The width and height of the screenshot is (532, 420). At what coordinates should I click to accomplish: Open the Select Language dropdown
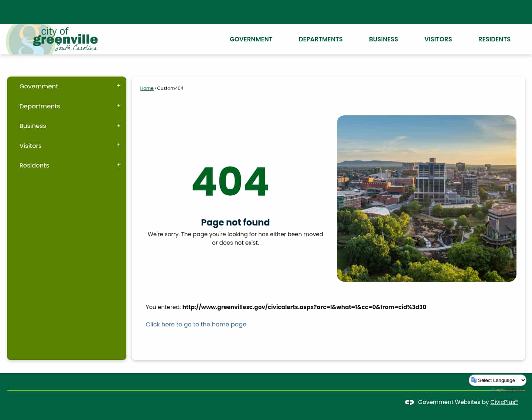click(497, 380)
